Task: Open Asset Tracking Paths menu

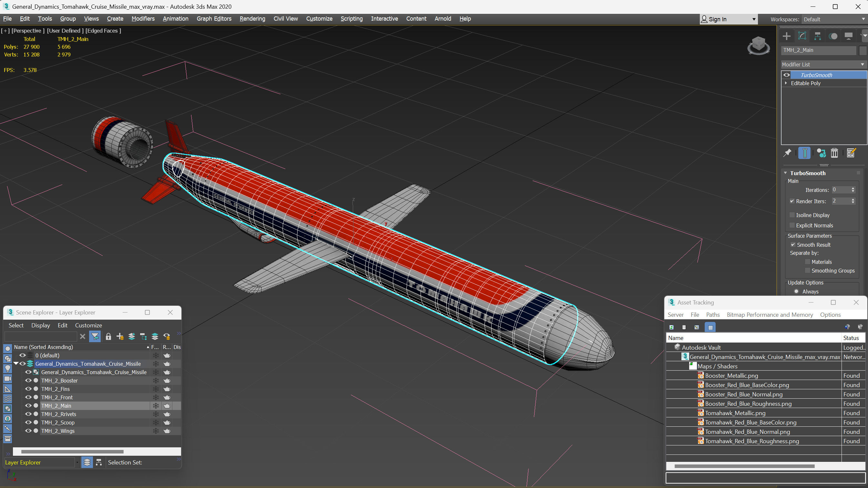Action: click(x=713, y=314)
